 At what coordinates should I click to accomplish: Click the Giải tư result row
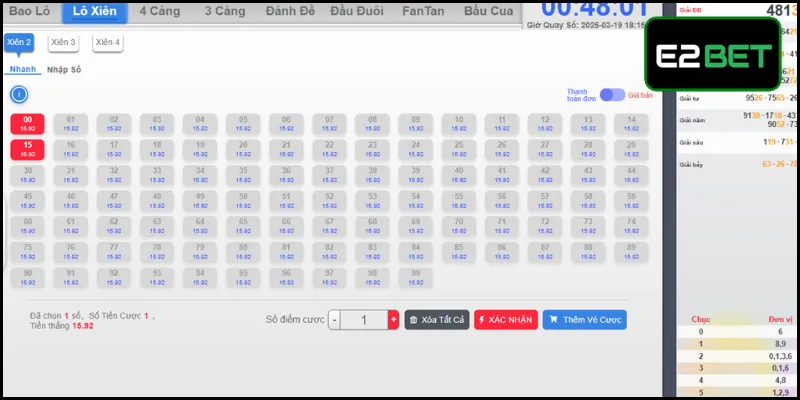(738, 98)
